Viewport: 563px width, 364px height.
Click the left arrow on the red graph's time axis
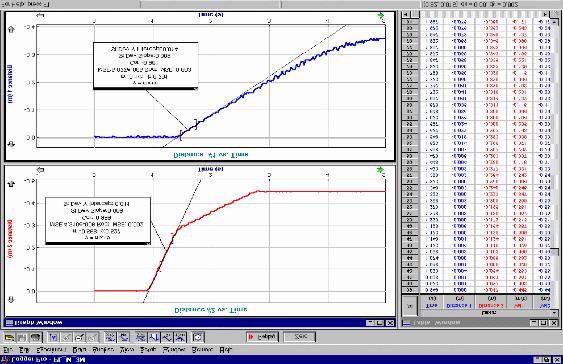click(x=41, y=170)
